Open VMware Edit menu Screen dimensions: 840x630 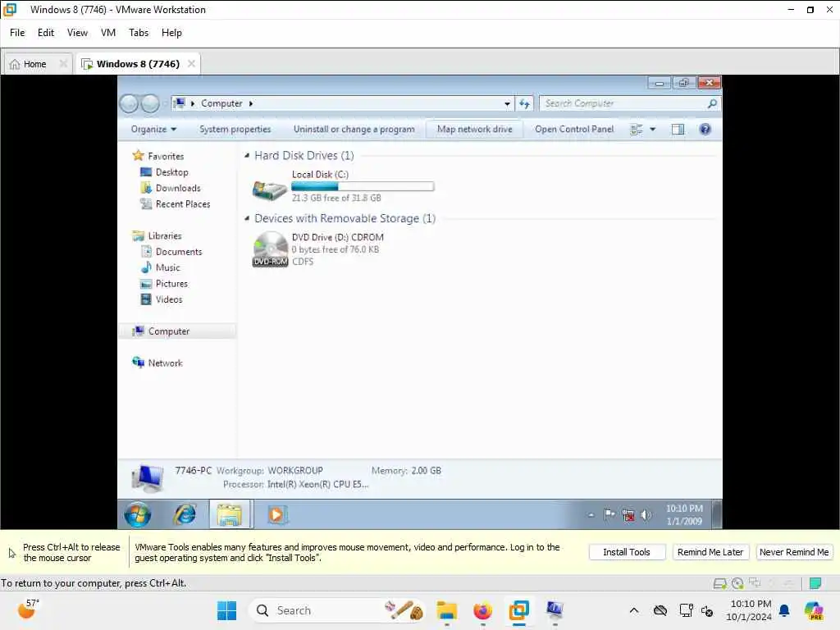[46, 33]
